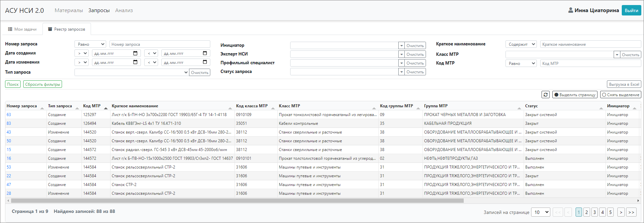Sort table by Код МТР column
The image size is (644, 223).
106,108
